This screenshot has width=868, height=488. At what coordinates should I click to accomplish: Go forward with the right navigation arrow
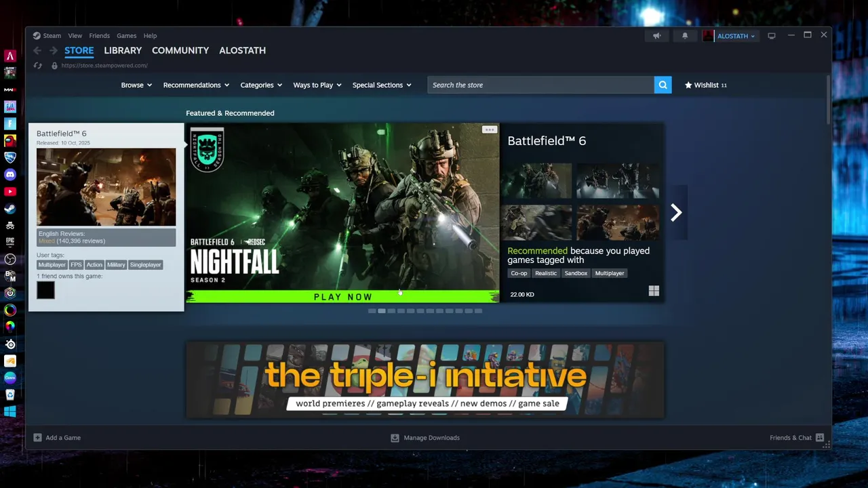[x=53, y=51]
